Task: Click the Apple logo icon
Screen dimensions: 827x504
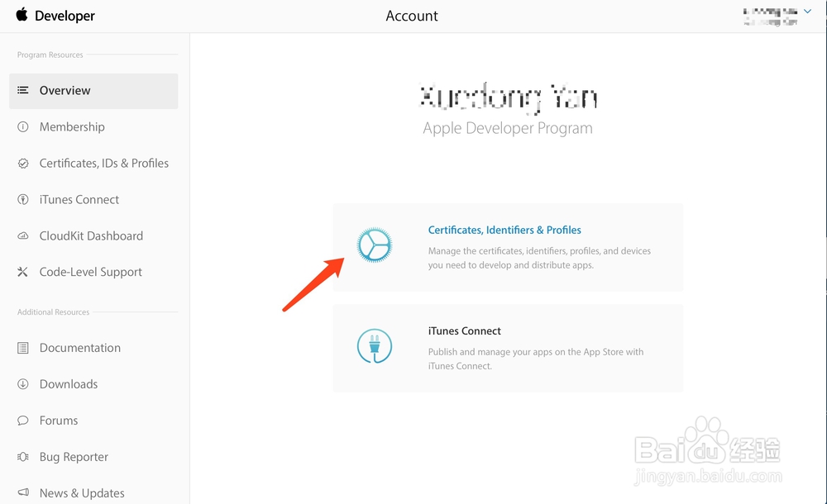Action: tap(22, 14)
